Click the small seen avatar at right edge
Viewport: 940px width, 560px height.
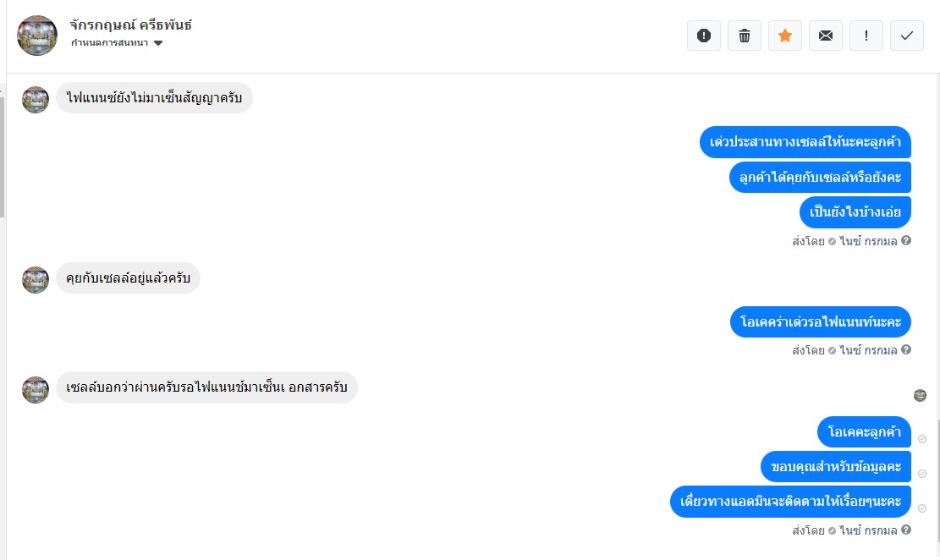pos(921,395)
